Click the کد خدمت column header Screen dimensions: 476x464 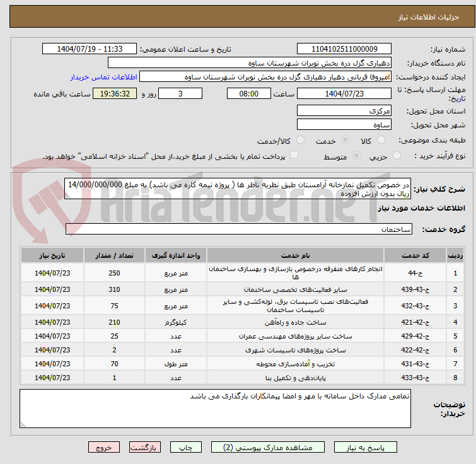tap(418, 255)
